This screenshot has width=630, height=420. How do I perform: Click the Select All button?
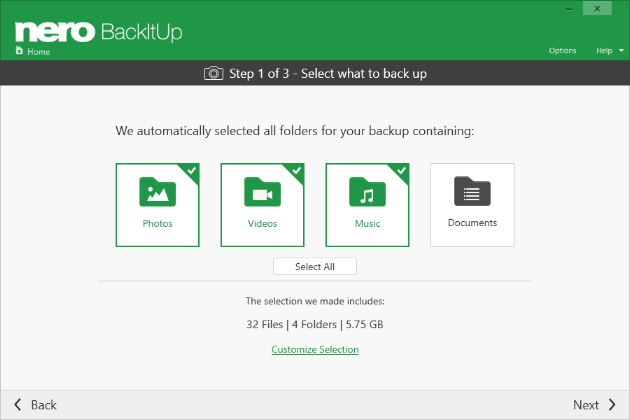tap(315, 266)
